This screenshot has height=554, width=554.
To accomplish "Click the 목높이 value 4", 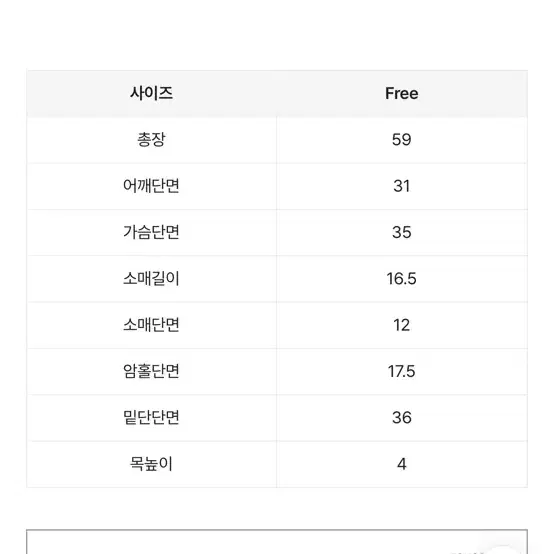I will click(x=402, y=464).
